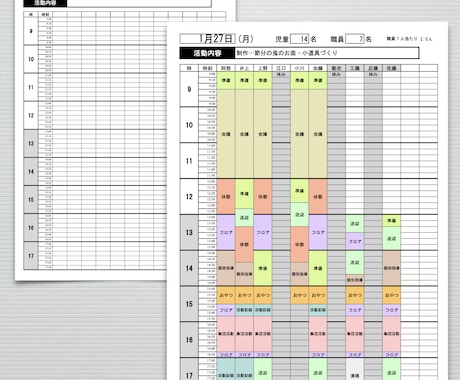Click the (月) weekday text beside the date
The width and height of the screenshot is (460, 380).
(x=246, y=39)
